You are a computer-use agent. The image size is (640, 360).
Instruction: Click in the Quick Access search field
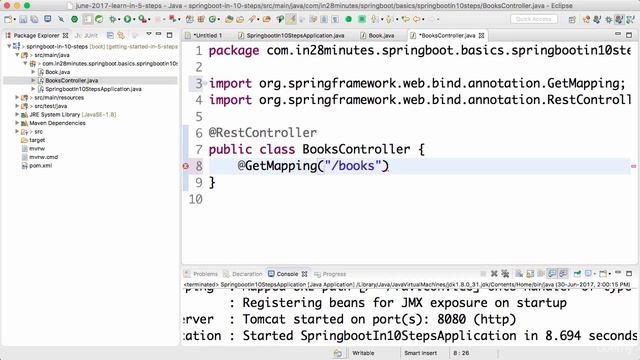[x=533, y=19]
